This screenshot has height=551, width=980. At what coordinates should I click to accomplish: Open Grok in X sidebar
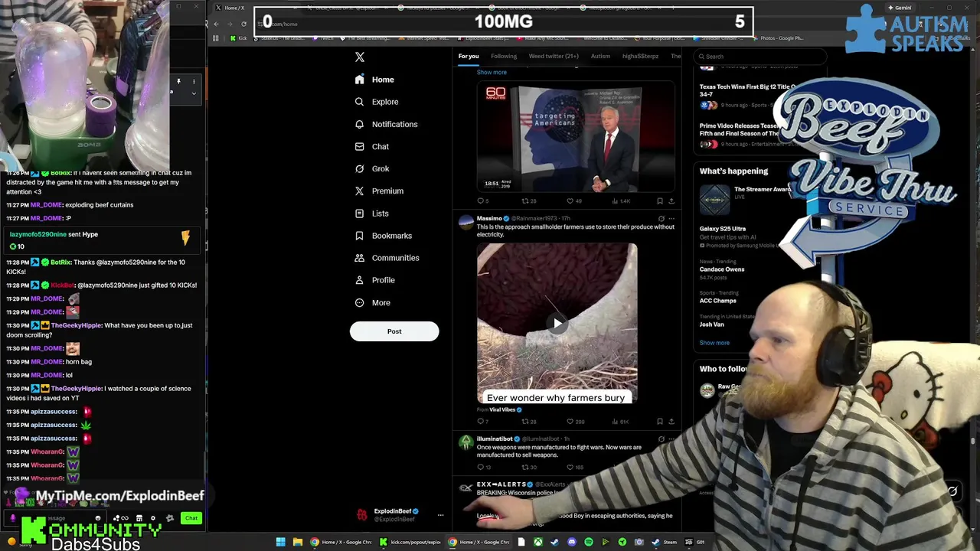coord(371,168)
